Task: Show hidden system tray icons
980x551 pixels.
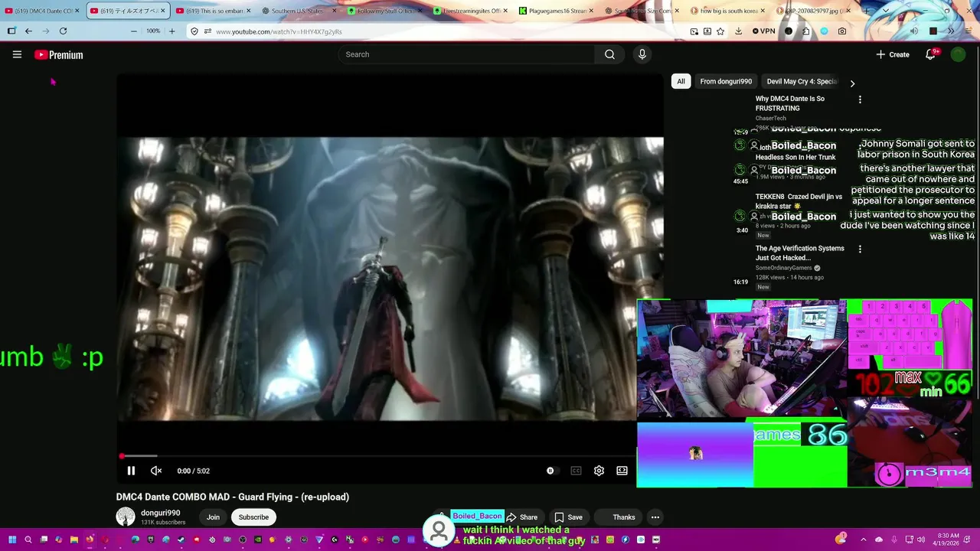Action: pyautogui.click(x=863, y=540)
